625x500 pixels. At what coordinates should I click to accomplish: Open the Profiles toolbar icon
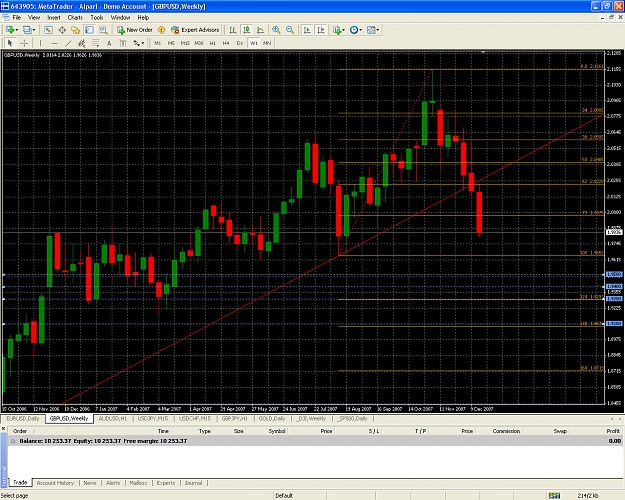27,30
